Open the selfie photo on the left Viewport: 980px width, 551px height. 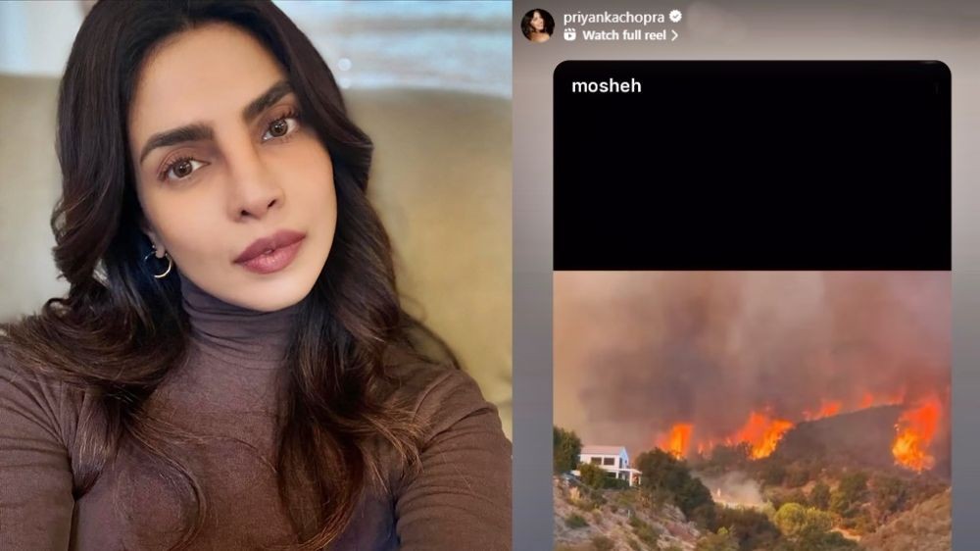coord(256,275)
